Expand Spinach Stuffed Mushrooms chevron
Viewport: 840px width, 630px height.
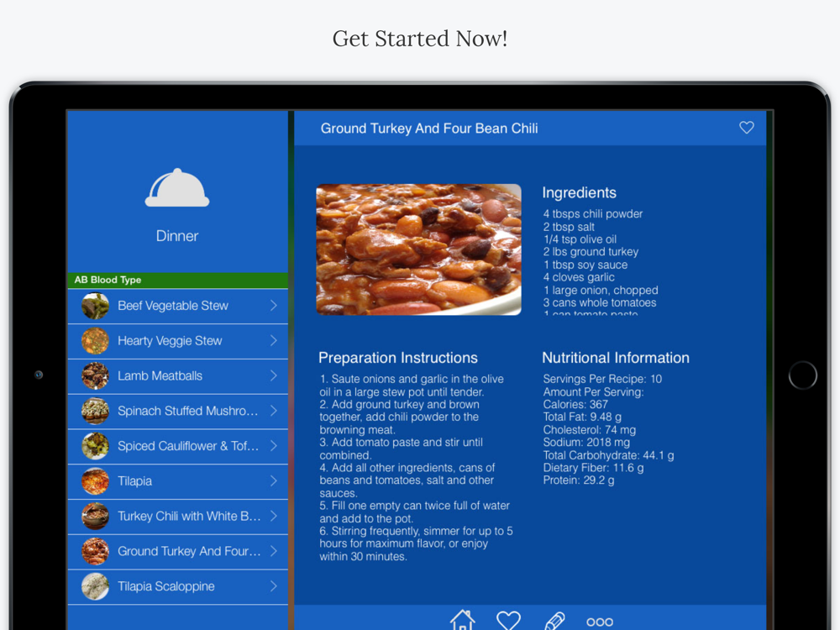click(274, 411)
